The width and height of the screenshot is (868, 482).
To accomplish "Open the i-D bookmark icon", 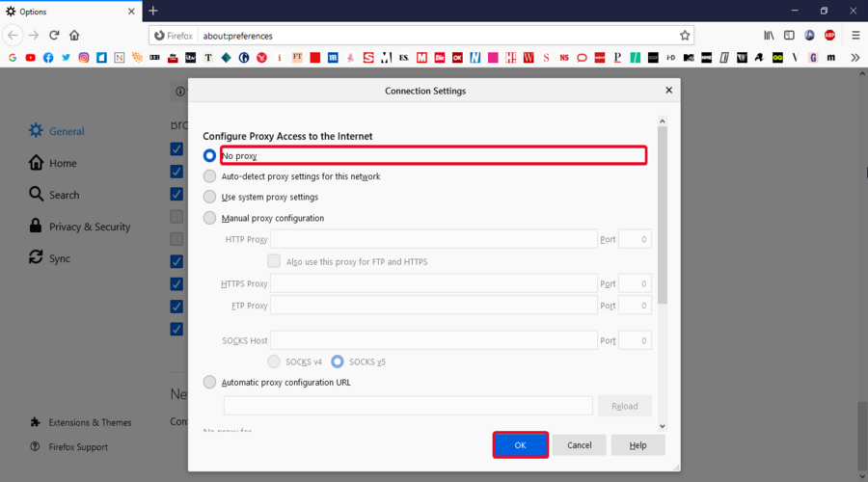I will [671, 58].
